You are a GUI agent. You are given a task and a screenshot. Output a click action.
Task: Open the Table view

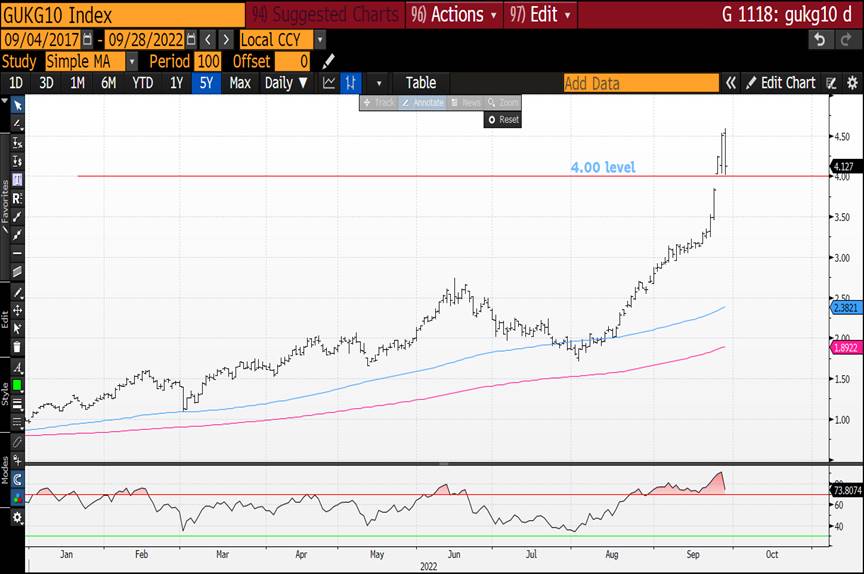click(421, 83)
